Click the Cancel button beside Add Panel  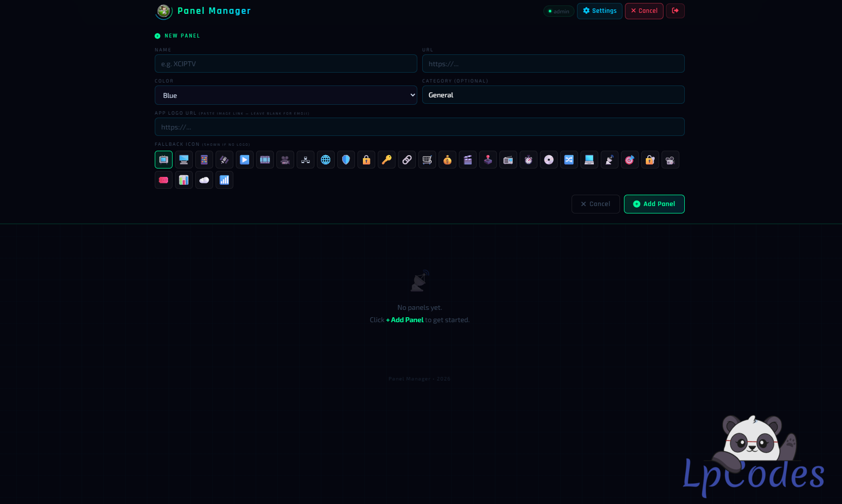tap(595, 204)
